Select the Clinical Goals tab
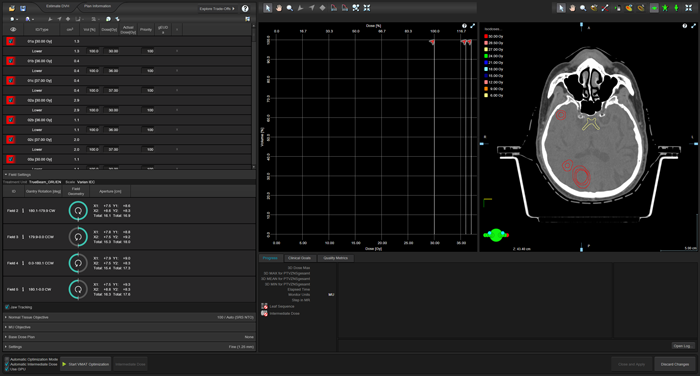Image resolution: width=700 pixels, height=376 pixels. point(300,258)
